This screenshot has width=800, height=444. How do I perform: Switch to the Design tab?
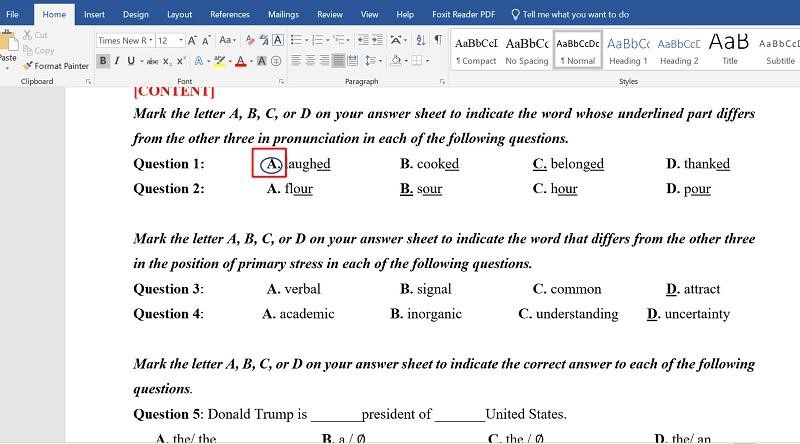(x=136, y=14)
